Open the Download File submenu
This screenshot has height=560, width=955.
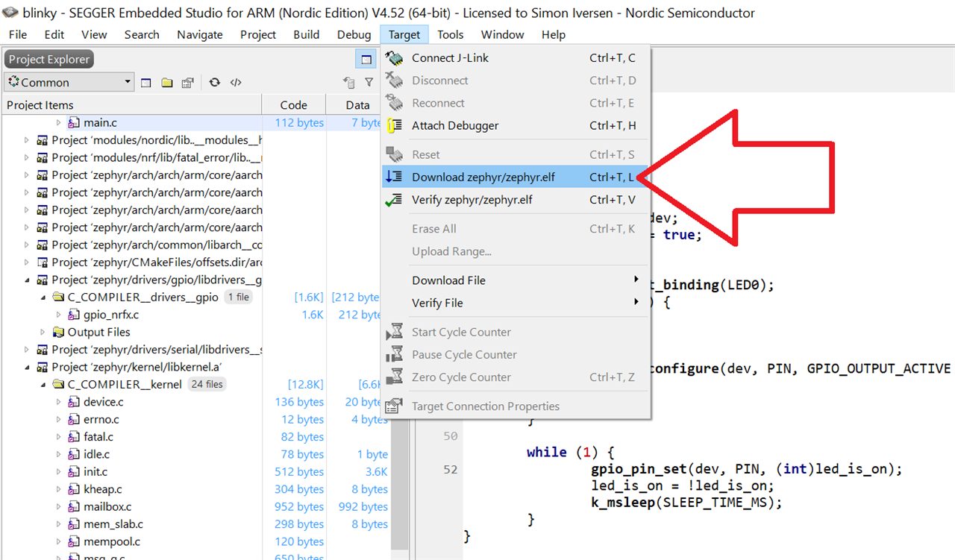click(x=516, y=280)
